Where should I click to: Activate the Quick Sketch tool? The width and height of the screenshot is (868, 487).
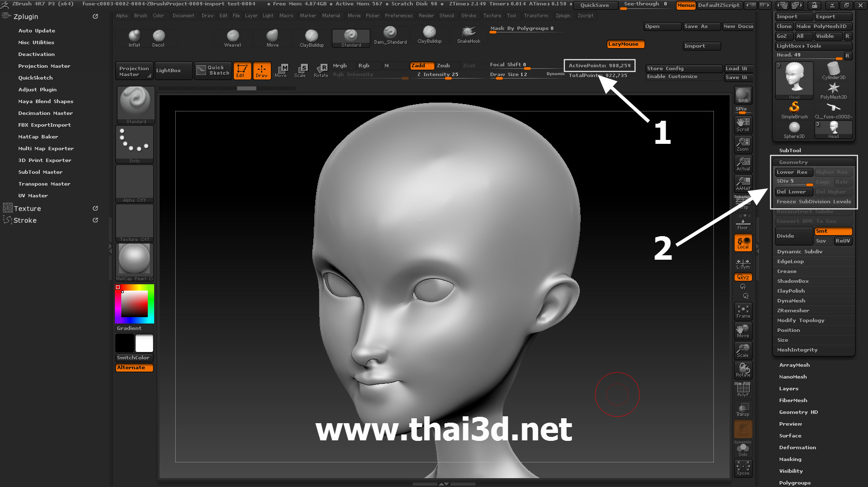tap(213, 71)
